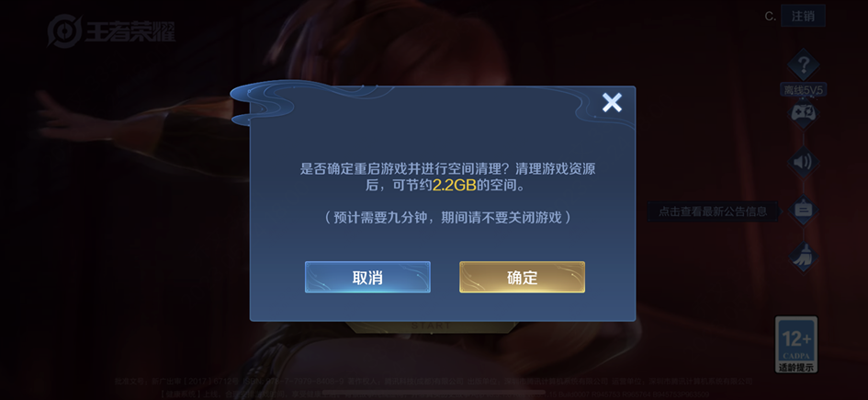The height and width of the screenshot is (400, 868).
Task: Click the 点击查看最新公告信息 tooltip
Action: pos(713,211)
